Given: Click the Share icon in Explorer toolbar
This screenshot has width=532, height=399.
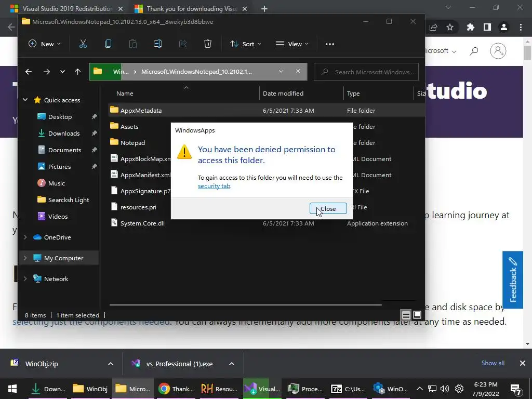Looking at the screenshot, I should pos(183,44).
